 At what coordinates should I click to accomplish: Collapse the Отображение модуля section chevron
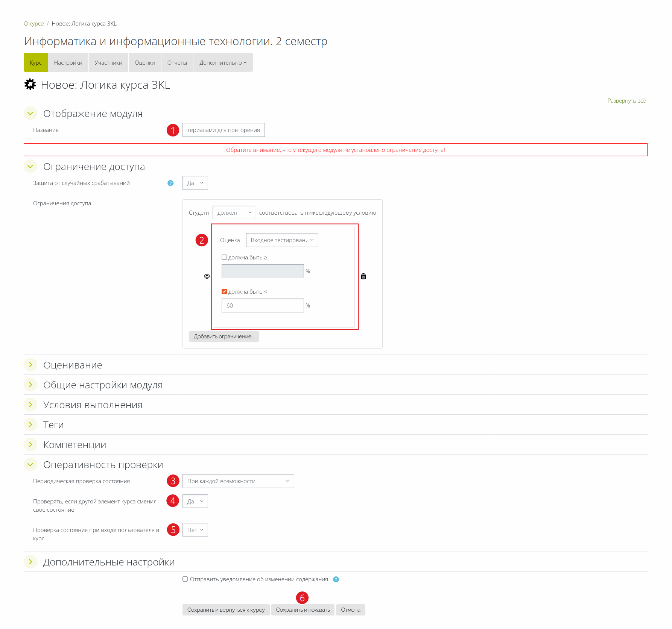30,114
